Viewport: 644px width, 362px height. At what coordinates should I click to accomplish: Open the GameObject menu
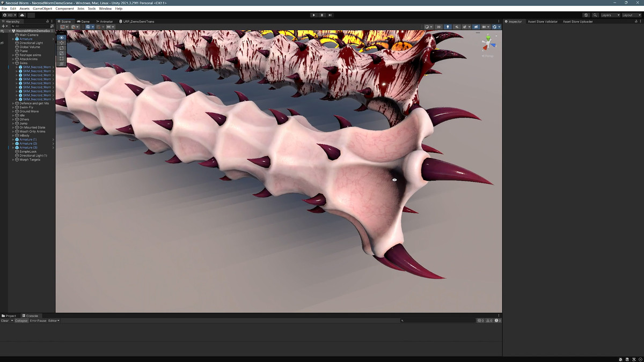[42, 9]
